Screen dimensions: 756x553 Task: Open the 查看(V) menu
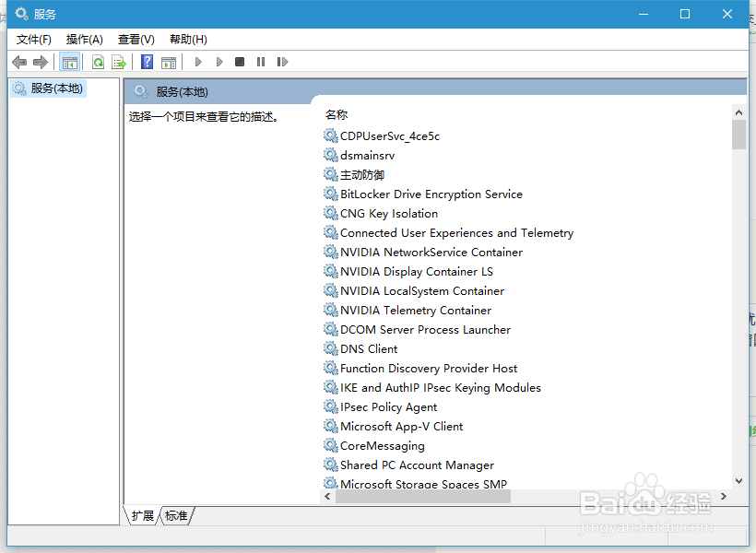[x=135, y=39]
